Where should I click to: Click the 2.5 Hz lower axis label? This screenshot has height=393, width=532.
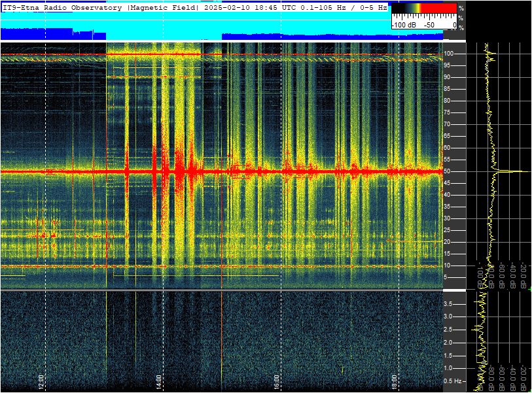point(448,330)
